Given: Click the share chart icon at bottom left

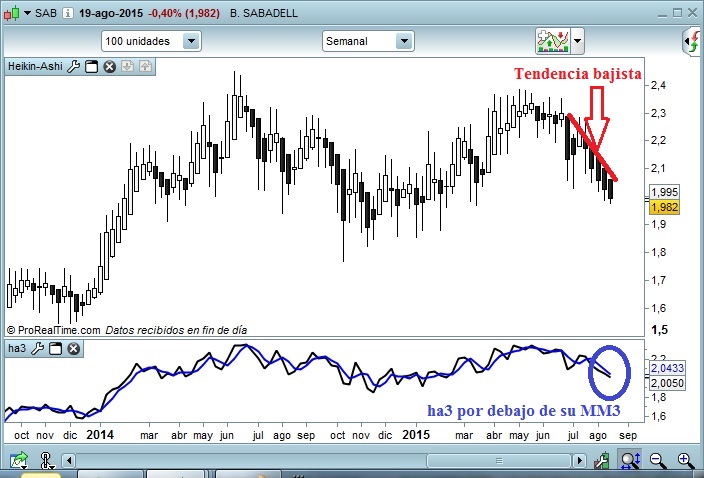Looking at the screenshot, I should coord(19,460).
